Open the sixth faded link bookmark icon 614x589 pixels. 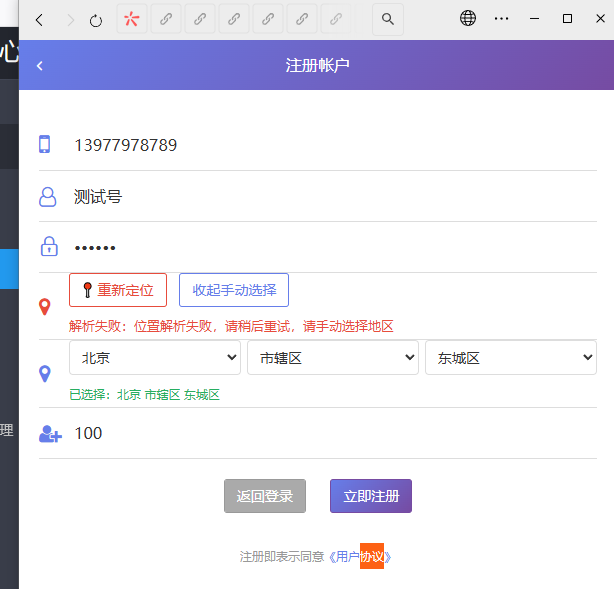(x=336, y=19)
